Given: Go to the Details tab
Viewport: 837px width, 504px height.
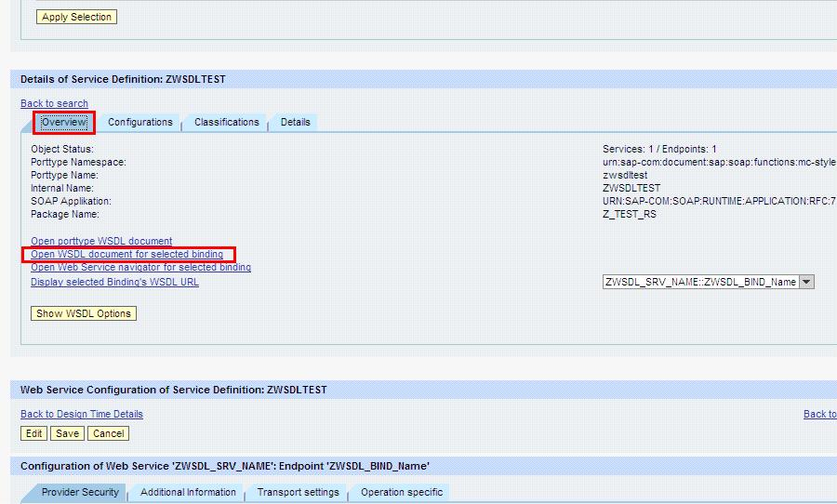Looking at the screenshot, I should pyautogui.click(x=295, y=122).
